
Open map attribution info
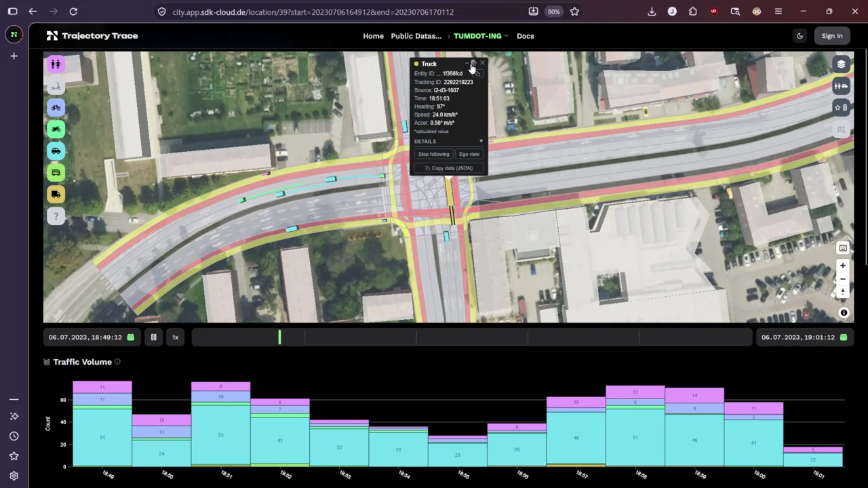click(844, 313)
